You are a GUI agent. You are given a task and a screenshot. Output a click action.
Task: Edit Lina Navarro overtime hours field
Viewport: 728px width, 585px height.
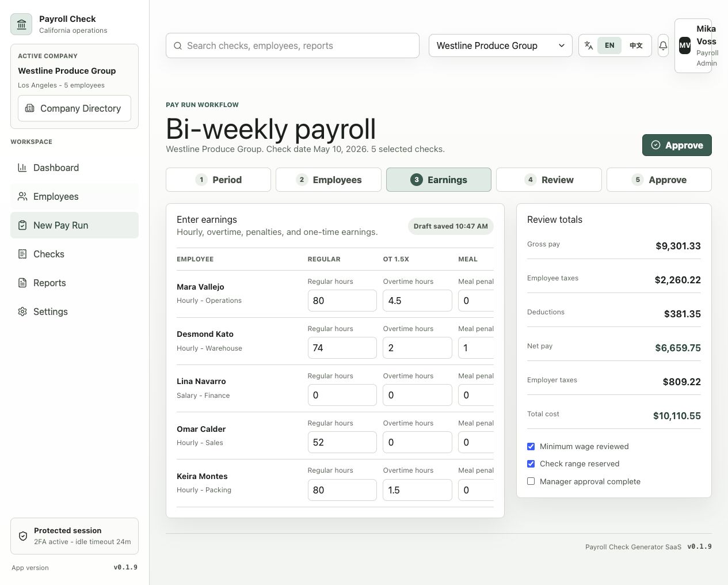(417, 395)
